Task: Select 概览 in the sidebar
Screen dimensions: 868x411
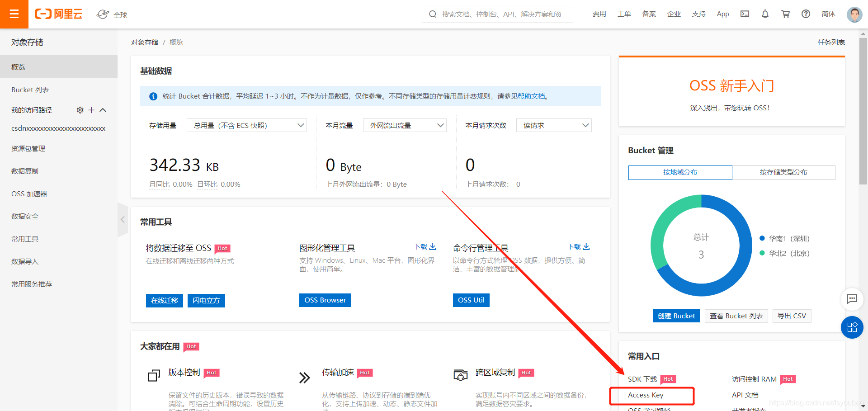Action: 59,67
